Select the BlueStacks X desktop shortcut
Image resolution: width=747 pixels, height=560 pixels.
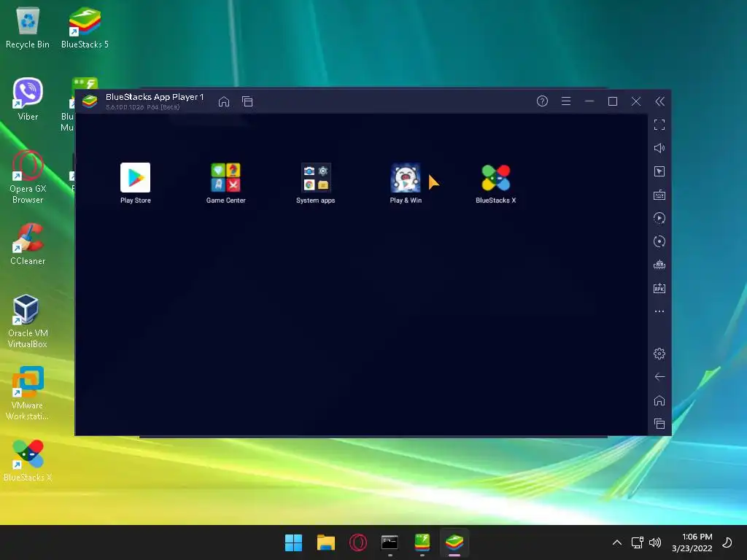pyautogui.click(x=28, y=461)
